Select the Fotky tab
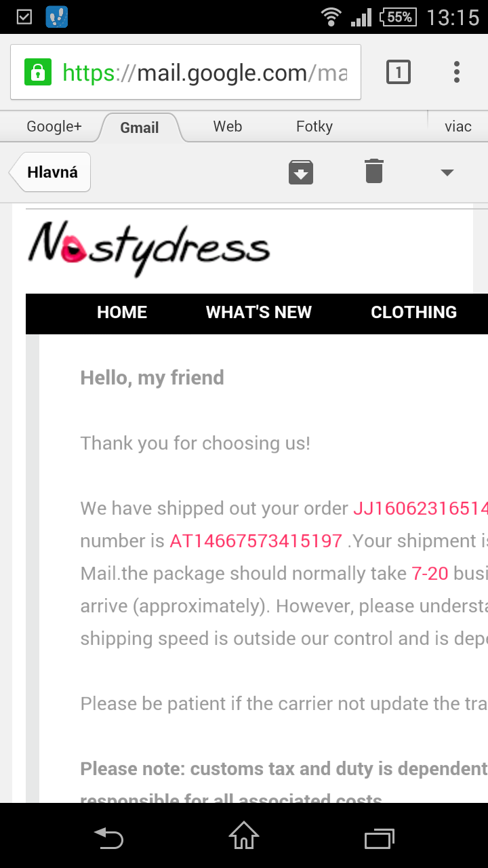The image size is (488, 868). point(314,126)
